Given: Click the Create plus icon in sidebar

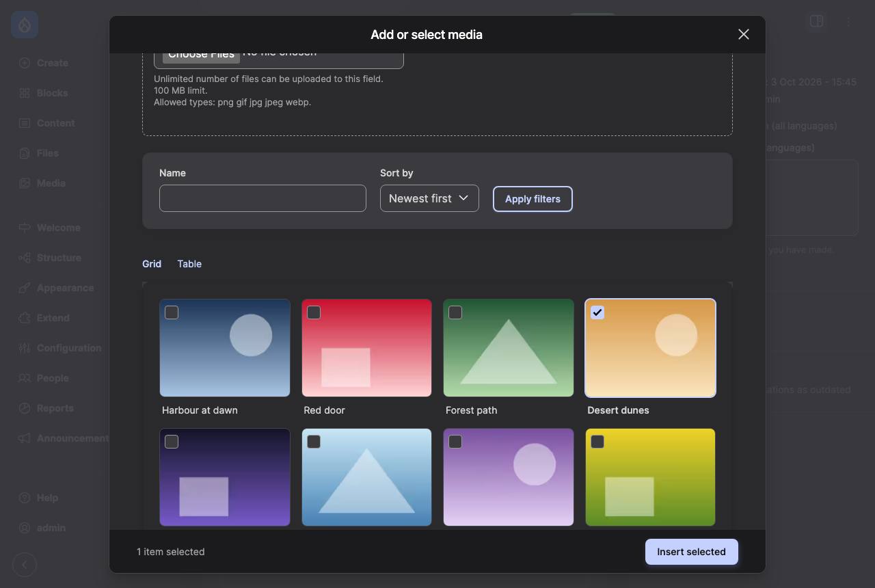Looking at the screenshot, I should point(25,63).
